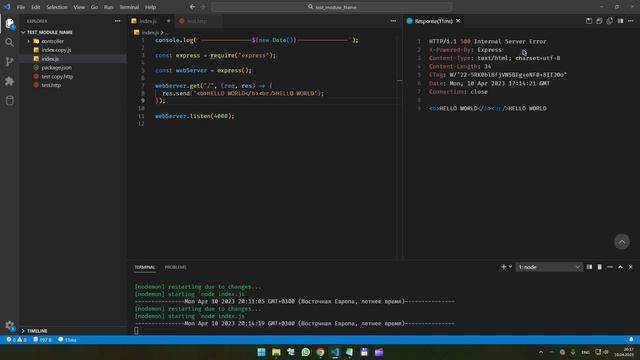Click the round scroll-to-top button in the Response pane

pos(622,242)
